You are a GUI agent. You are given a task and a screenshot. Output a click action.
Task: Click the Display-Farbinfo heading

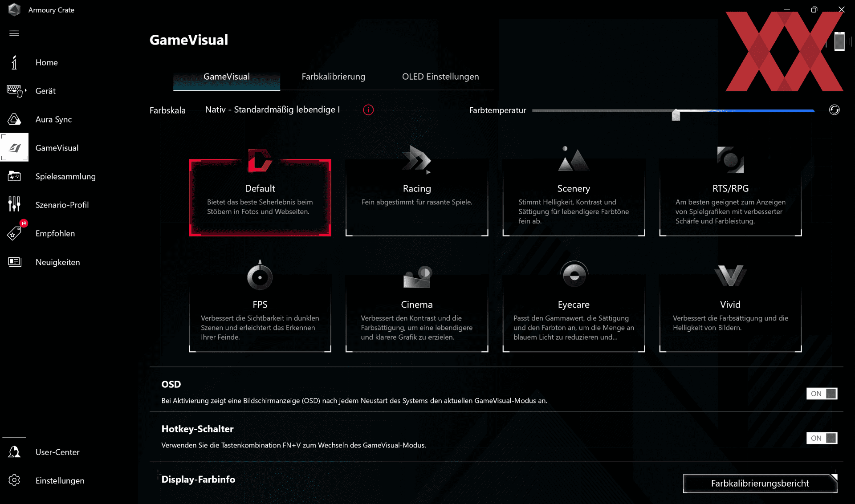coord(198,479)
